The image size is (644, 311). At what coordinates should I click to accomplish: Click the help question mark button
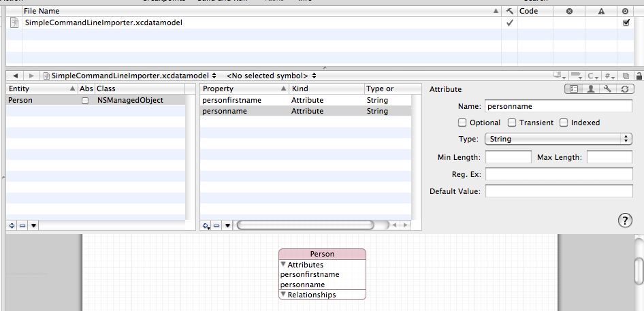pyautogui.click(x=624, y=220)
